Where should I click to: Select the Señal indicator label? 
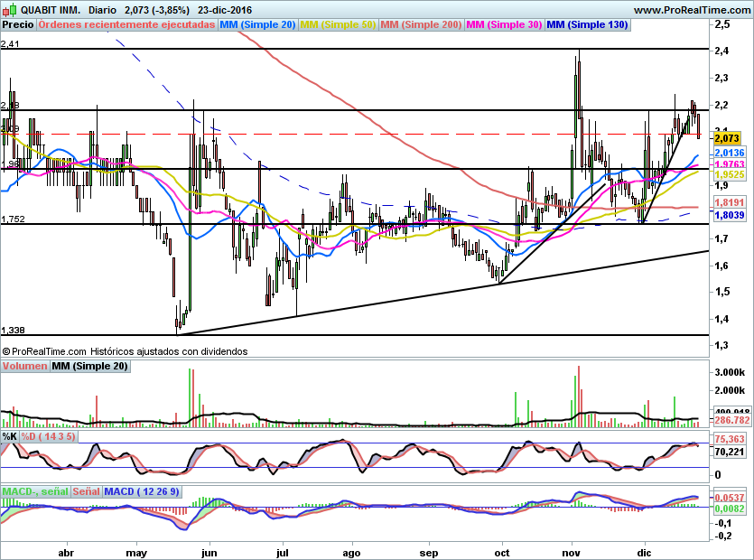[86, 491]
